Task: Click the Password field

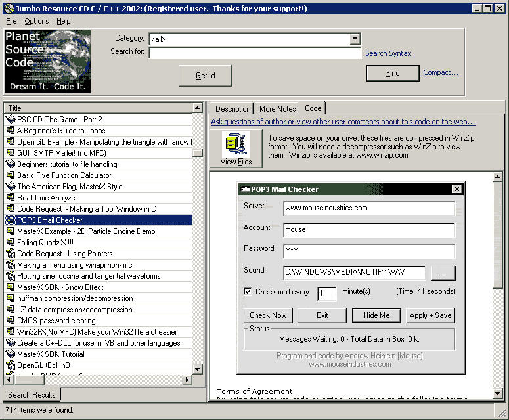Action: tap(369, 251)
